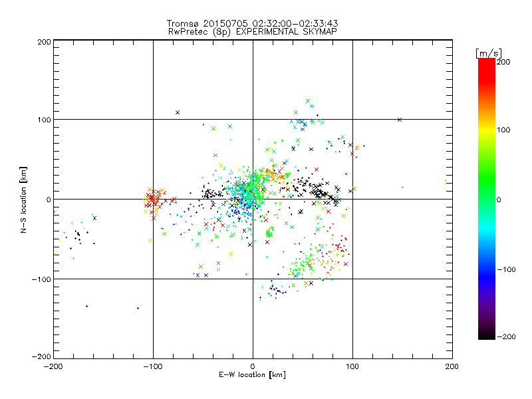Click the y-axis tick label '200'
This screenshot has height=399, width=532.
click(44, 42)
